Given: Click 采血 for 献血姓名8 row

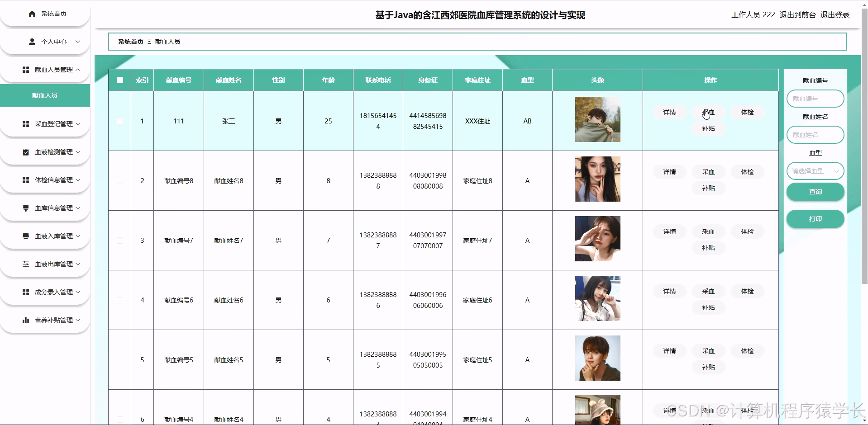Looking at the screenshot, I should pyautogui.click(x=708, y=172).
